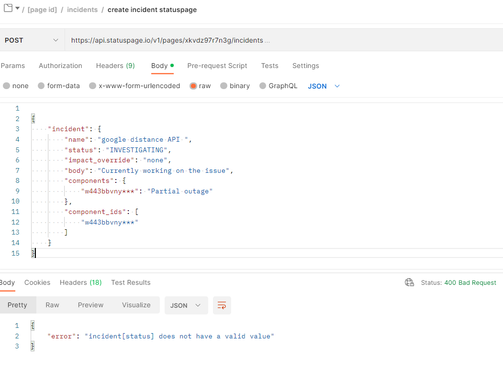
Task: Expand the response JSON format dropdown
Action: point(186,305)
